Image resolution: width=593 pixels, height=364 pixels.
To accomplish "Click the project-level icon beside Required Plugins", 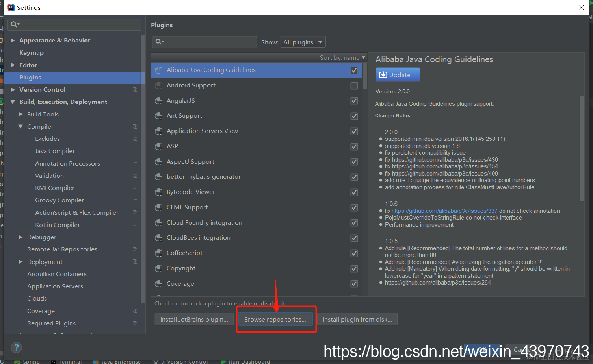I will click(135, 323).
